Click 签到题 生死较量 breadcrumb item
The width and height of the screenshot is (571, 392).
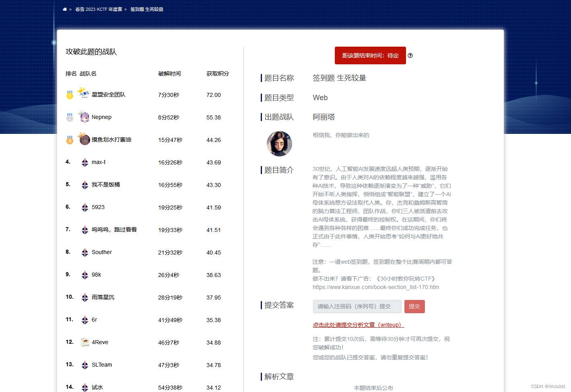click(x=147, y=9)
